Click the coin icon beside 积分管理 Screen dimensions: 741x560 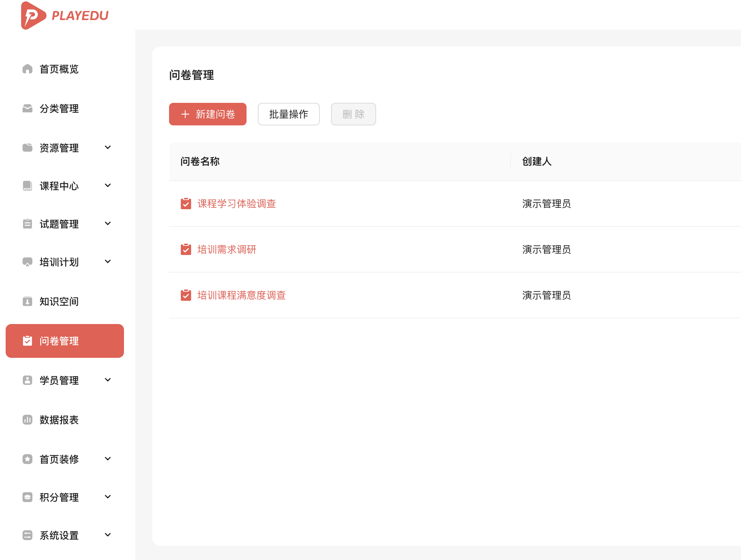pyautogui.click(x=27, y=497)
